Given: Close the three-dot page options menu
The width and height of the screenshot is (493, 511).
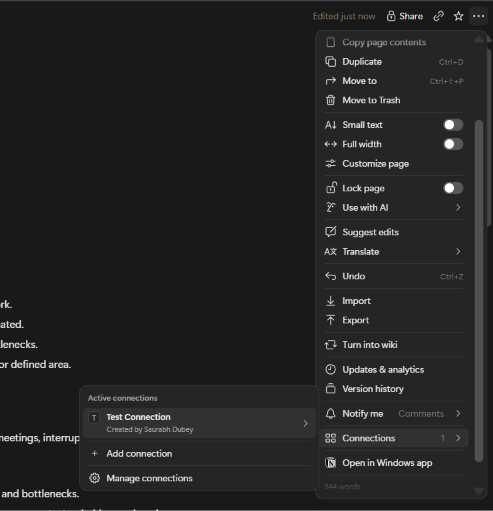Looking at the screenshot, I should [x=478, y=16].
